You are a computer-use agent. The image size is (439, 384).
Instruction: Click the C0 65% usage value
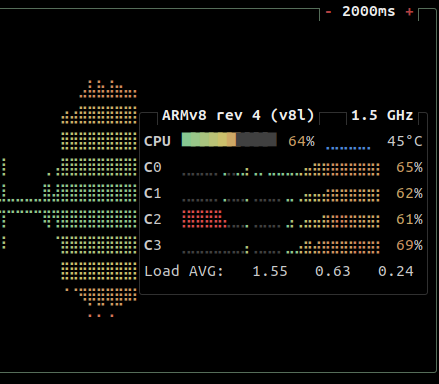tap(409, 167)
